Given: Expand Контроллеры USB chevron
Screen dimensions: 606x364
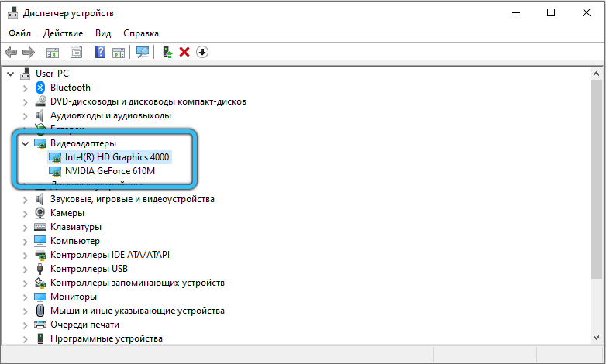Looking at the screenshot, I should tap(25, 269).
